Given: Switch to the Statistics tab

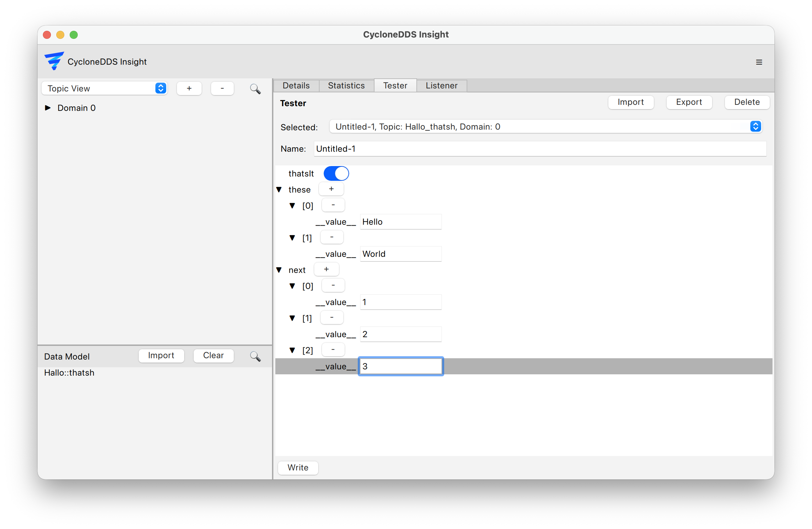Looking at the screenshot, I should (x=346, y=86).
